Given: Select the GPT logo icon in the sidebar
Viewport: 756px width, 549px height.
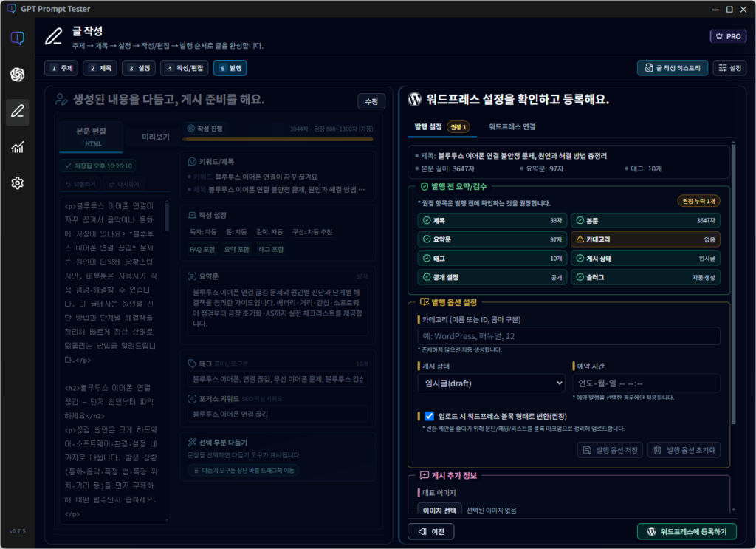Looking at the screenshot, I should tap(18, 75).
